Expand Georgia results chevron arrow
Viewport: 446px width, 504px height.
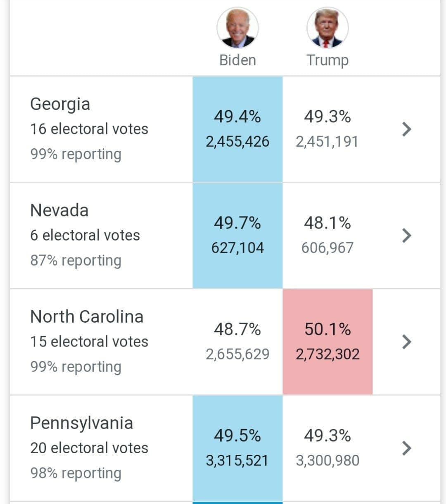(407, 129)
